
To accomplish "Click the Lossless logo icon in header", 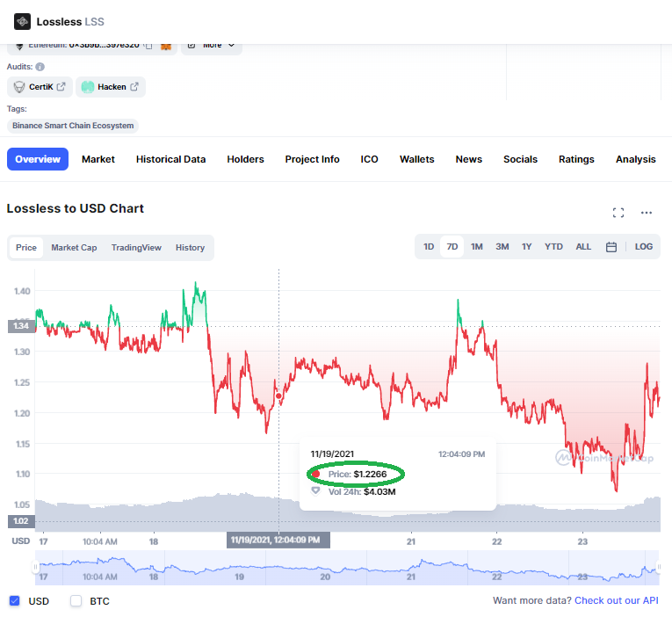I will point(22,21).
